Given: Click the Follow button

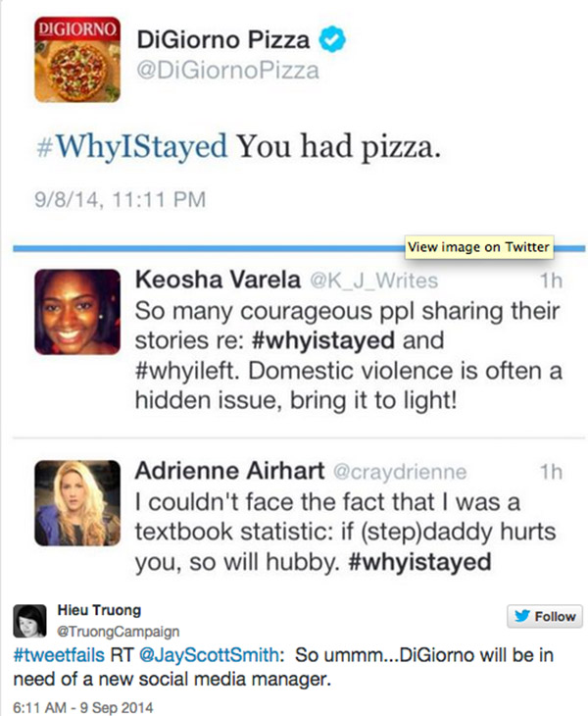Looking at the screenshot, I should [x=544, y=616].
